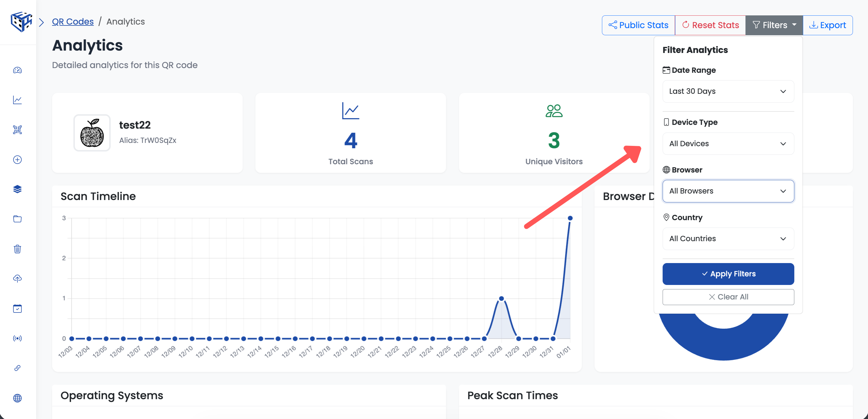Select the Analytics chart icon in sidebar
Viewport: 868px width, 419px height.
[x=17, y=100]
